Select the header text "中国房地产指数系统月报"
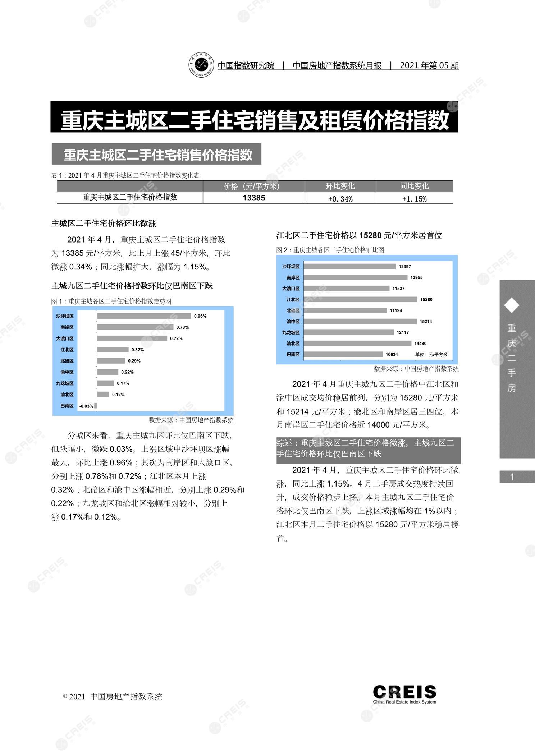The image size is (535, 756). click(337, 65)
